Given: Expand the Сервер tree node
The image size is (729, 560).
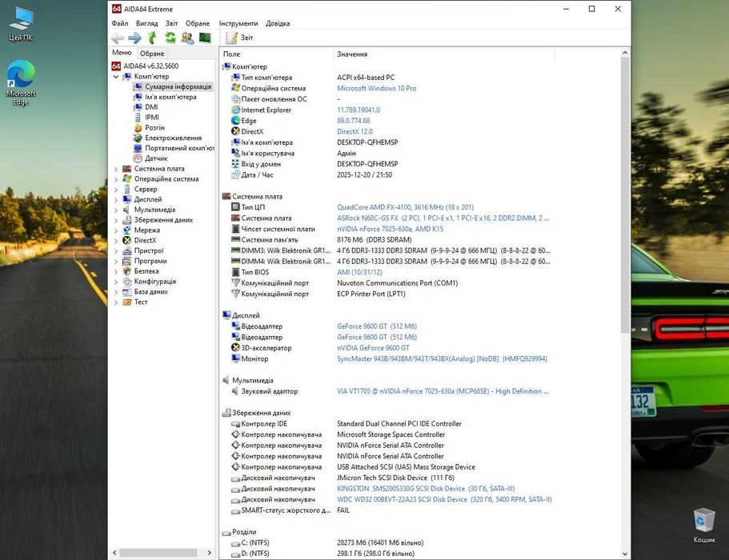Looking at the screenshot, I should (116, 189).
